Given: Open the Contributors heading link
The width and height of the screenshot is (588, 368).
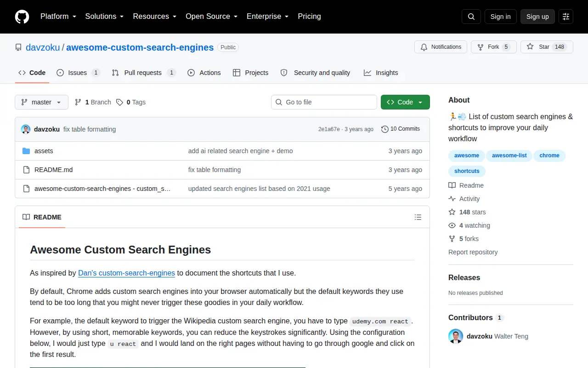Looking at the screenshot, I should point(476,317).
